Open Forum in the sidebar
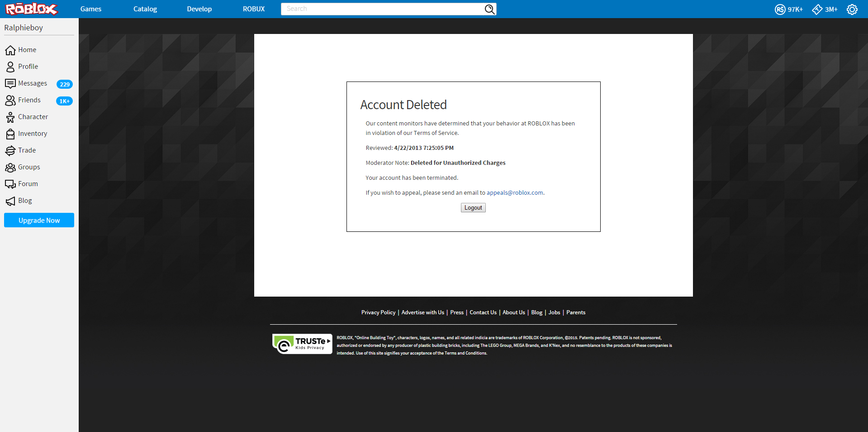The width and height of the screenshot is (868, 432). point(28,184)
